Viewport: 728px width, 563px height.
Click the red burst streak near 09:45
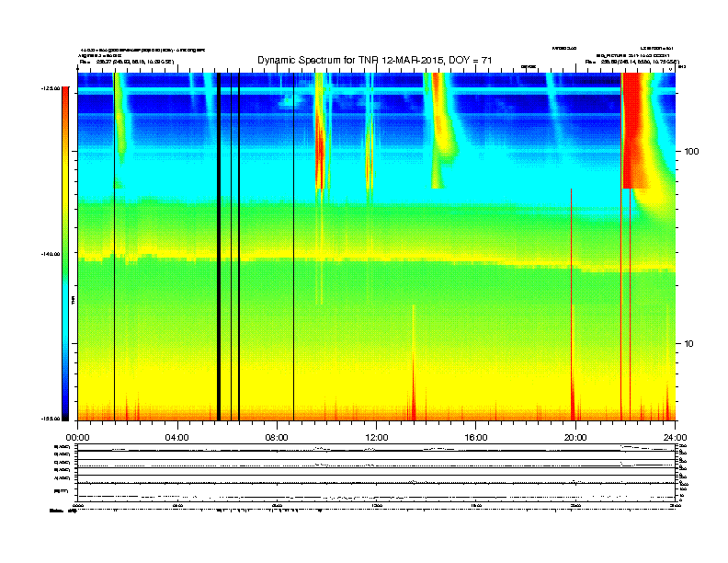click(x=320, y=149)
